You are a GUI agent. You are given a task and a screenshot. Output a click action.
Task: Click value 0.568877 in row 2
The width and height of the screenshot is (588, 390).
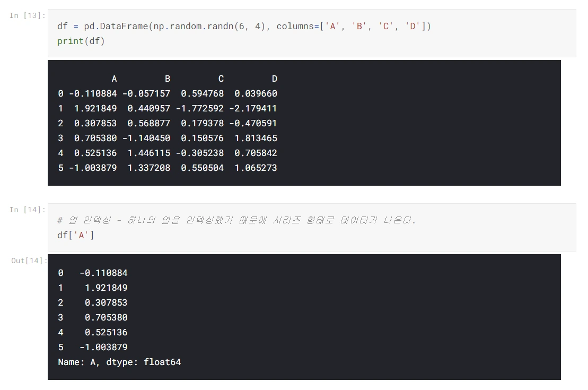click(x=149, y=123)
